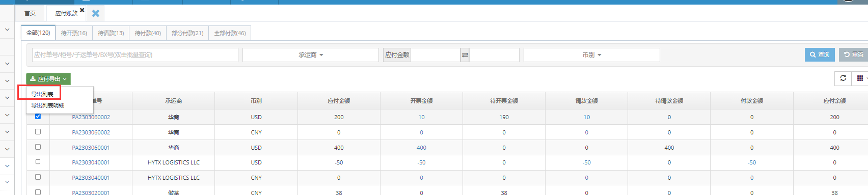Viewport: 868px width, 195px height.
Task: Click the refresh table icon
Action: [843, 78]
